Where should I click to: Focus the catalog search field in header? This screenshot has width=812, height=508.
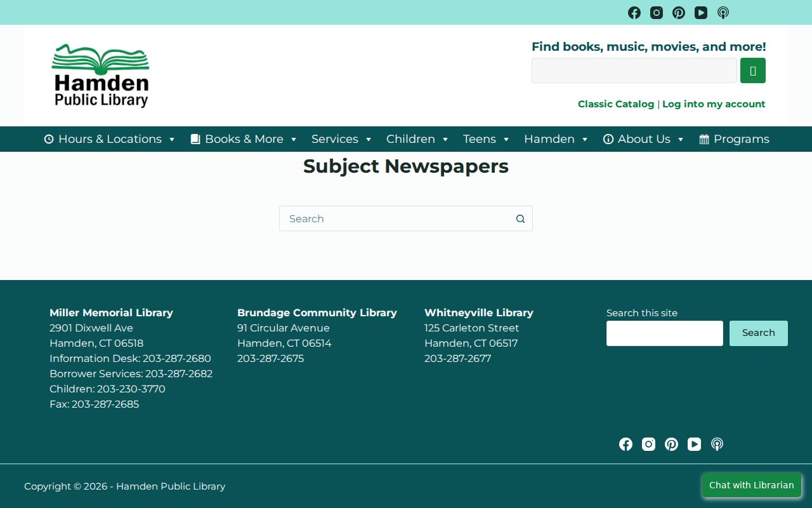click(634, 70)
